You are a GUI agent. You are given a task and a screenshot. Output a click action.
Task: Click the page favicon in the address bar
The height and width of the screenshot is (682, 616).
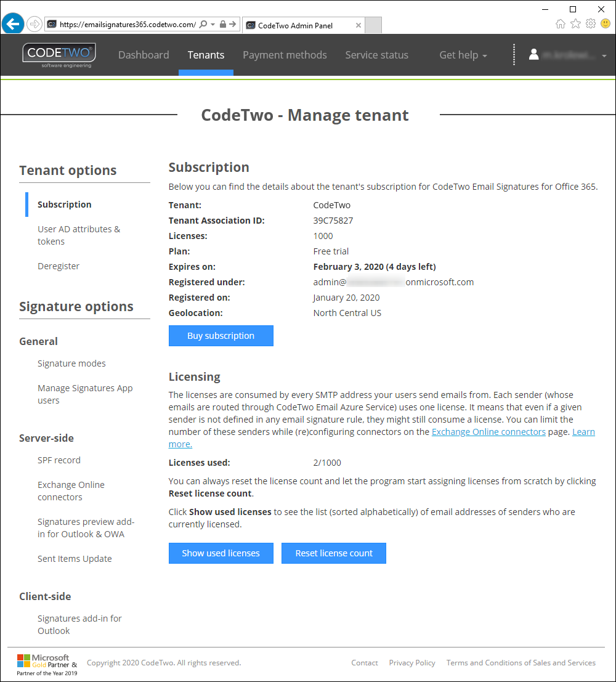(52, 25)
